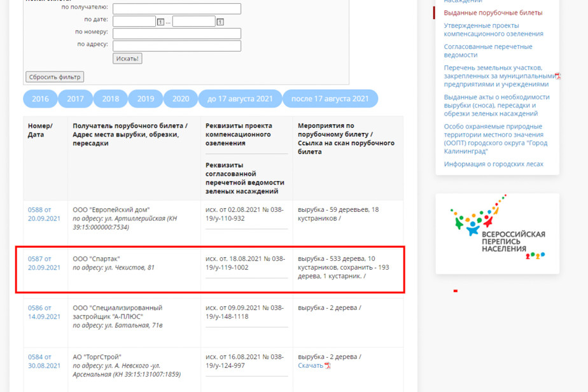588x392 pixels.
Task: Download scan via Скачать link
Action: click(x=311, y=366)
